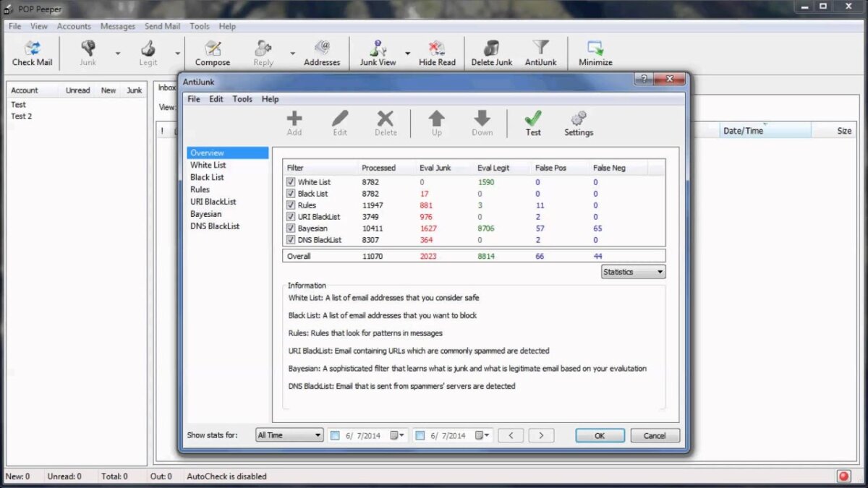The image size is (868, 488).
Task: Open the AntiJunk Help menu
Action: [270, 99]
